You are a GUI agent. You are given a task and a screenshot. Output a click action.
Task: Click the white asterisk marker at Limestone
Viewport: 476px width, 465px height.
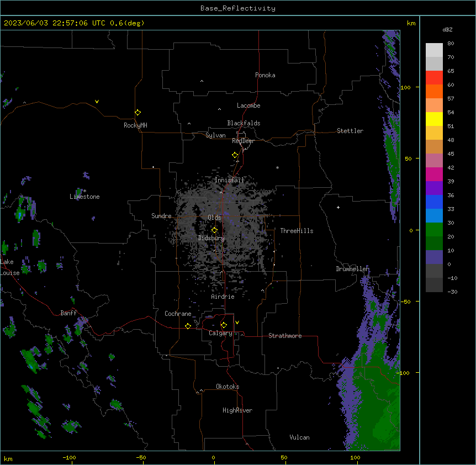[84, 191]
